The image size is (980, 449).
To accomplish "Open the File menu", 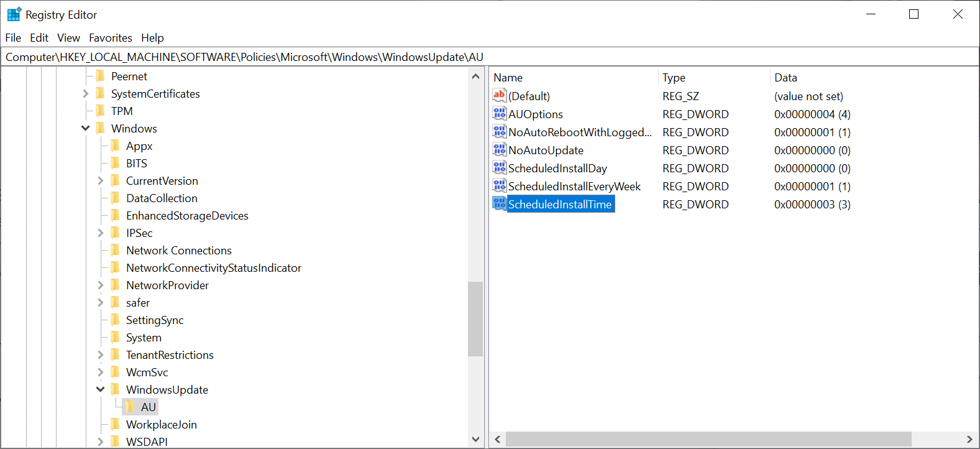I will tap(13, 38).
